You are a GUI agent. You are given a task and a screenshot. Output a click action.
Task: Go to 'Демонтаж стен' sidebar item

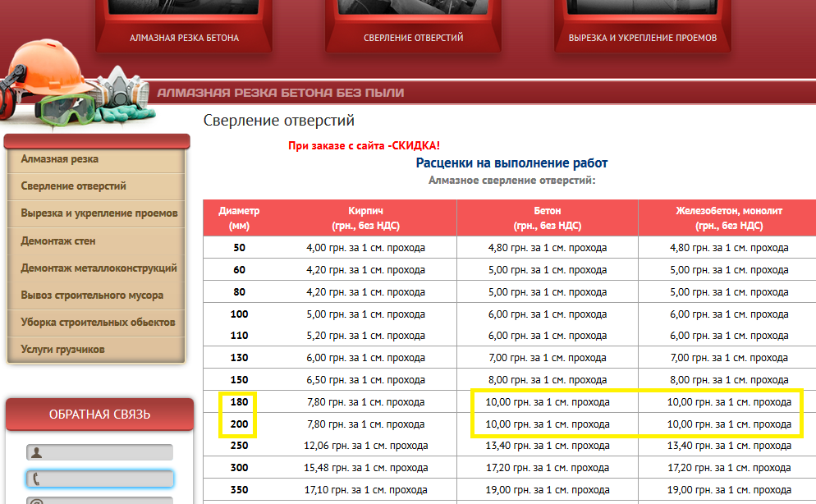pyautogui.click(x=58, y=241)
